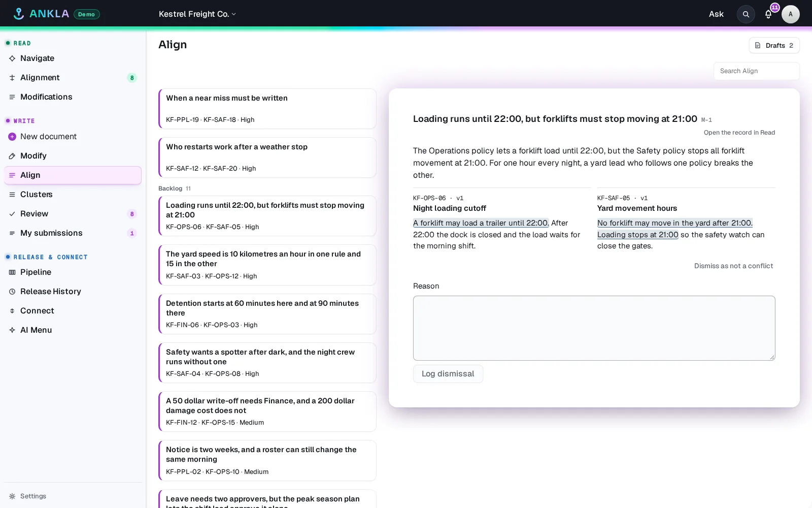Click the Ask button in the header
The image size is (812, 508).
pos(716,14)
